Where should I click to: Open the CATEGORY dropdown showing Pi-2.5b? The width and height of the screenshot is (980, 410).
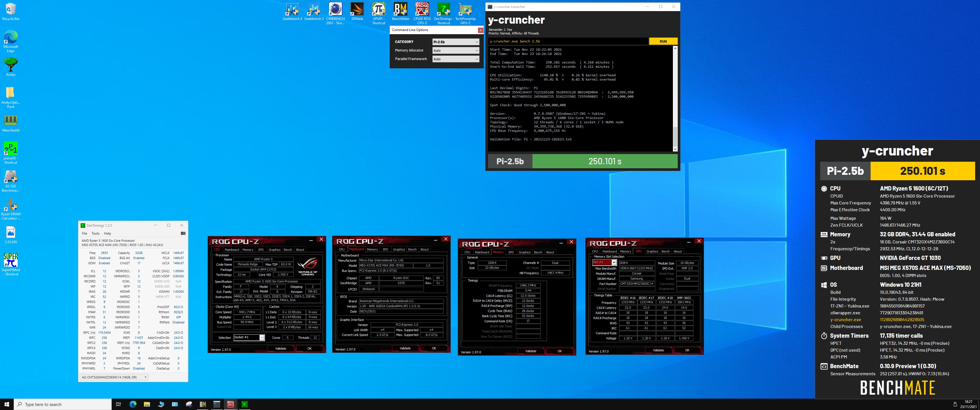(x=456, y=42)
